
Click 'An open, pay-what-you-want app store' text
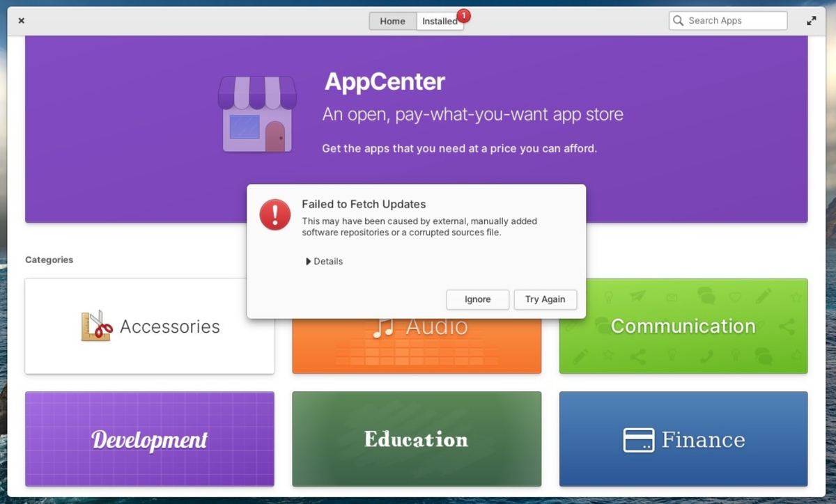coord(472,114)
